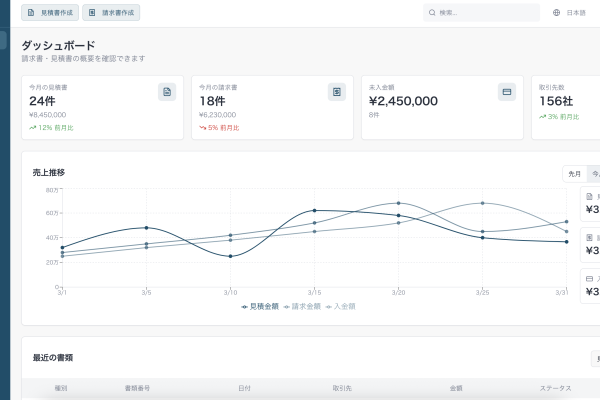Click the 見積書作成 button
Screen dimensions: 600x400
pyautogui.click(x=49, y=13)
